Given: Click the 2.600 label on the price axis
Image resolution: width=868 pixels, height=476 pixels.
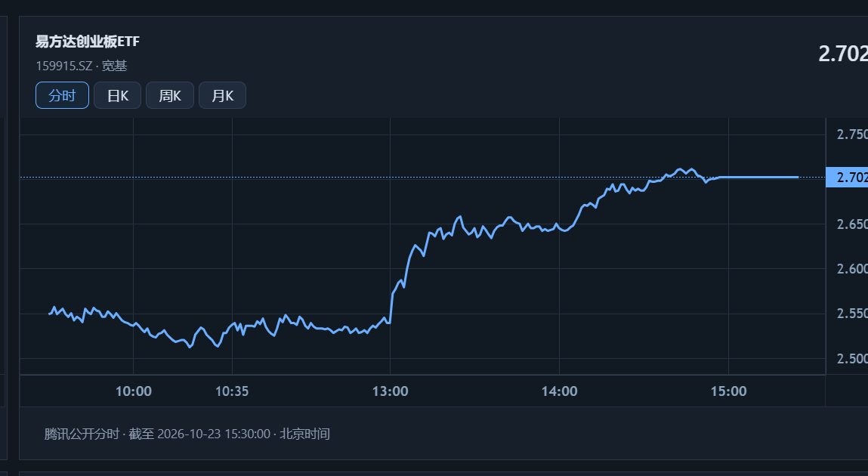Looking at the screenshot, I should pyautogui.click(x=852, y=268).
